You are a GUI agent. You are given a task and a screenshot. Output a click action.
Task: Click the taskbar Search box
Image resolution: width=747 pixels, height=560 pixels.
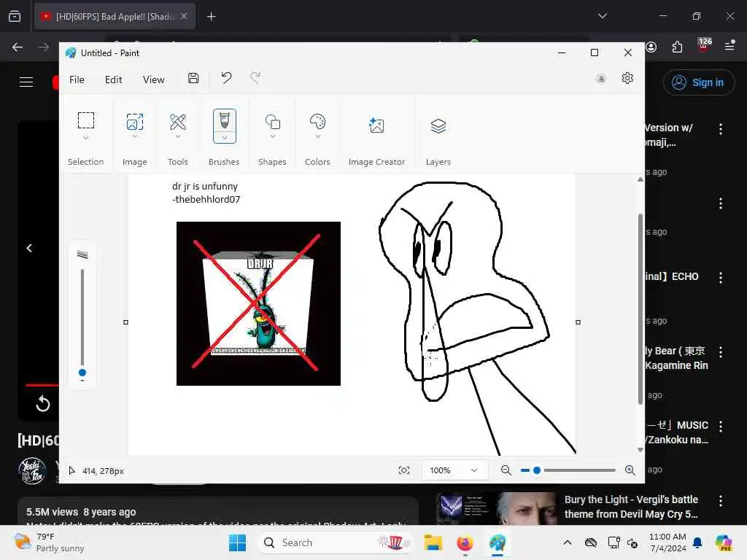[336, 542]
